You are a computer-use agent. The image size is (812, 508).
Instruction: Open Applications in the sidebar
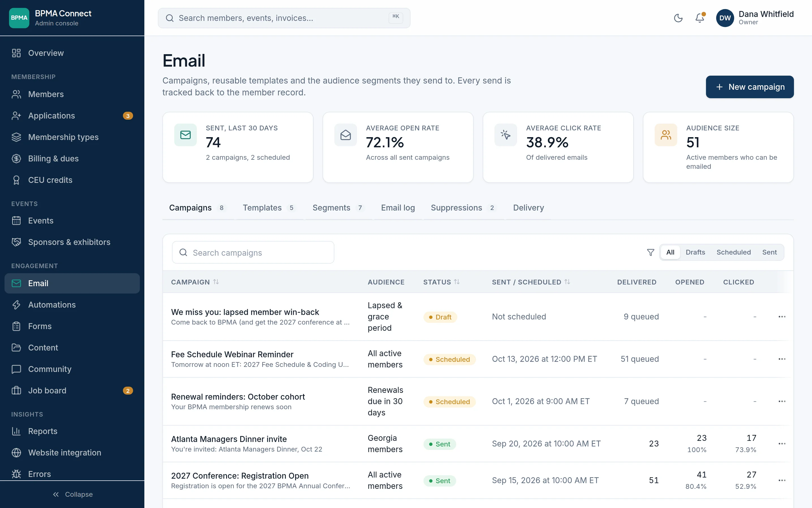72,116
